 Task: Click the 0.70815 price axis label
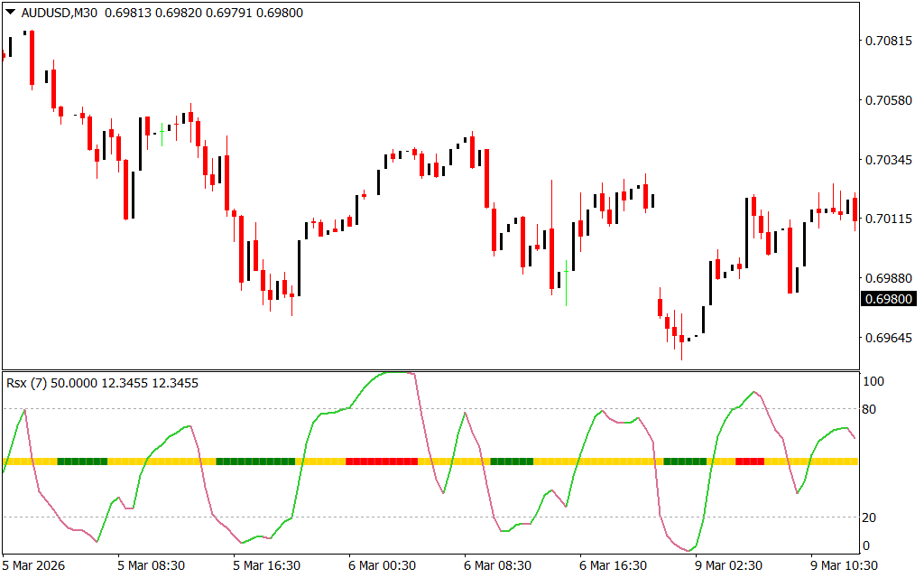[x=888, y=41]
